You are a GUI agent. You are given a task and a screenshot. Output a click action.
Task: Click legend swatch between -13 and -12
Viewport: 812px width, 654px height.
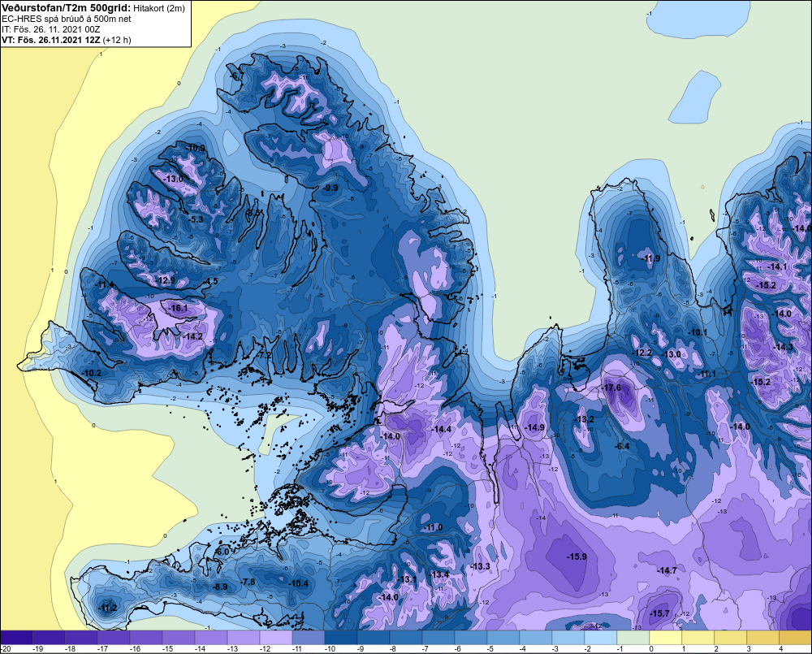pos(244,638)
